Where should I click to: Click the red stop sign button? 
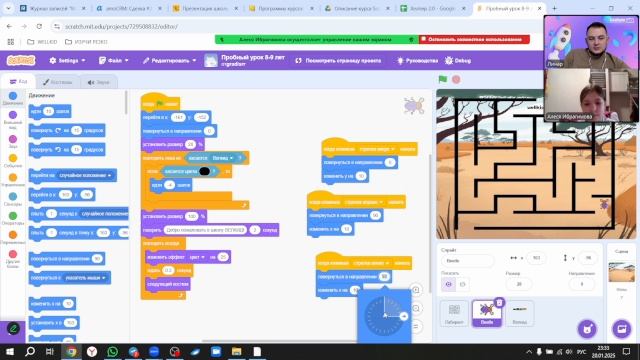point(456,80)
